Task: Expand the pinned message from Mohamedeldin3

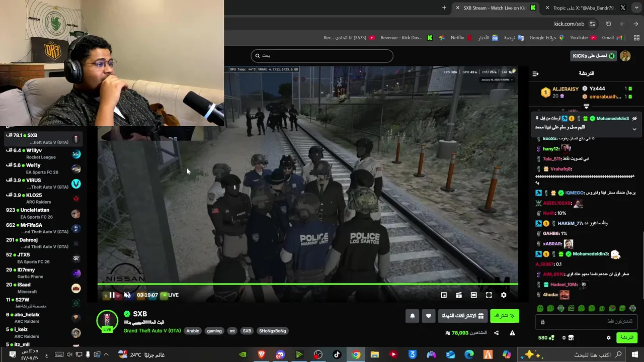Action: click(634, 129)
